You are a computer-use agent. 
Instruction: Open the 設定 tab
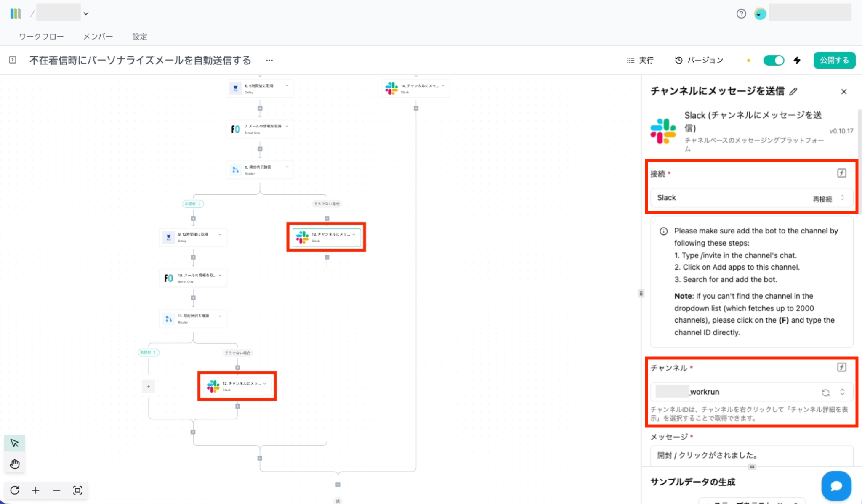[x=140, y=37]
